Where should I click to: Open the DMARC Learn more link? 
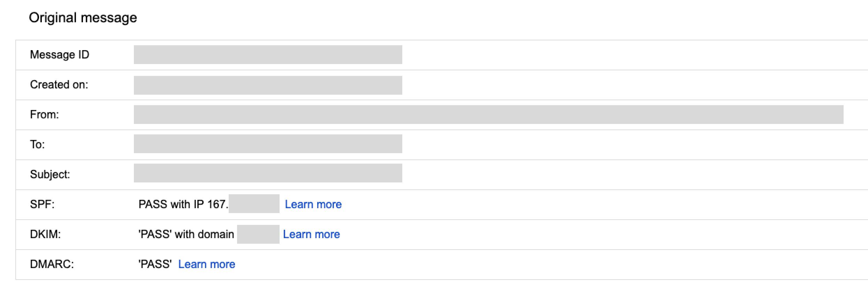pyautogui.click(x=207, y=264)
